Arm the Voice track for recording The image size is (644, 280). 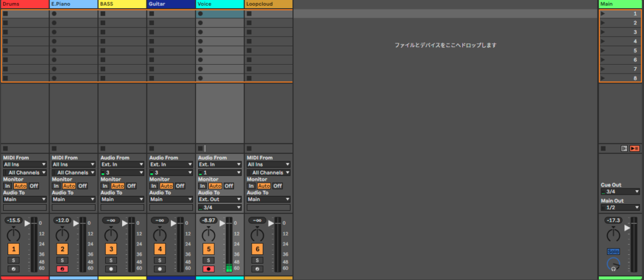[x=209, y=268]
